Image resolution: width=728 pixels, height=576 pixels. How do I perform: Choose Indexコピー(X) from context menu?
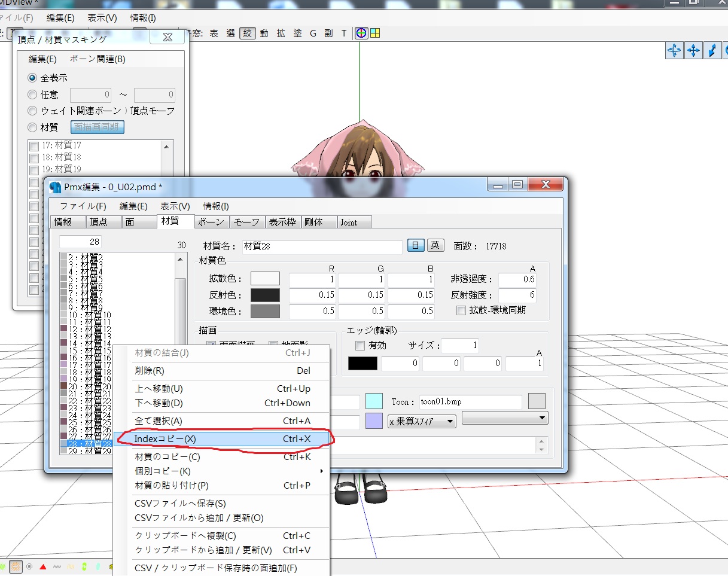tap(222, 439)
